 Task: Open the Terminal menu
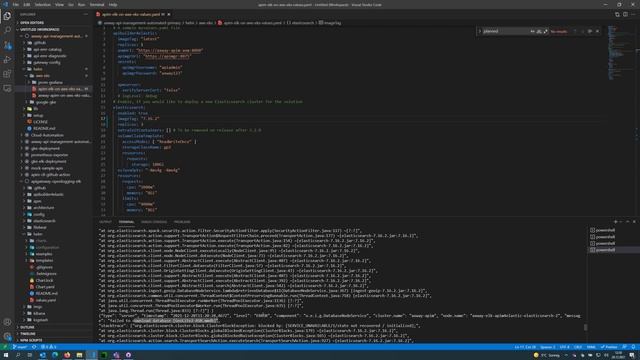tap(97, 4)
